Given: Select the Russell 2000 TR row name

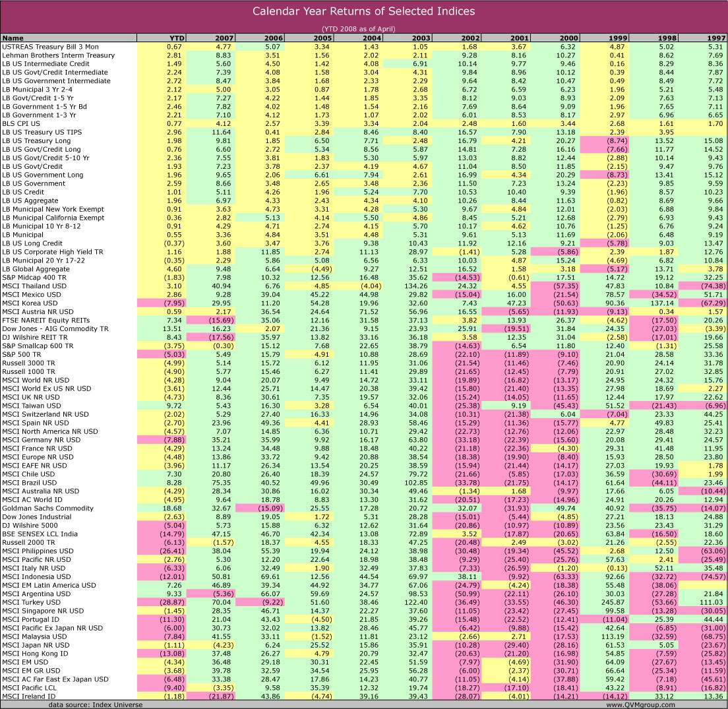Looking at the screenshot, I should coord(28,542).
